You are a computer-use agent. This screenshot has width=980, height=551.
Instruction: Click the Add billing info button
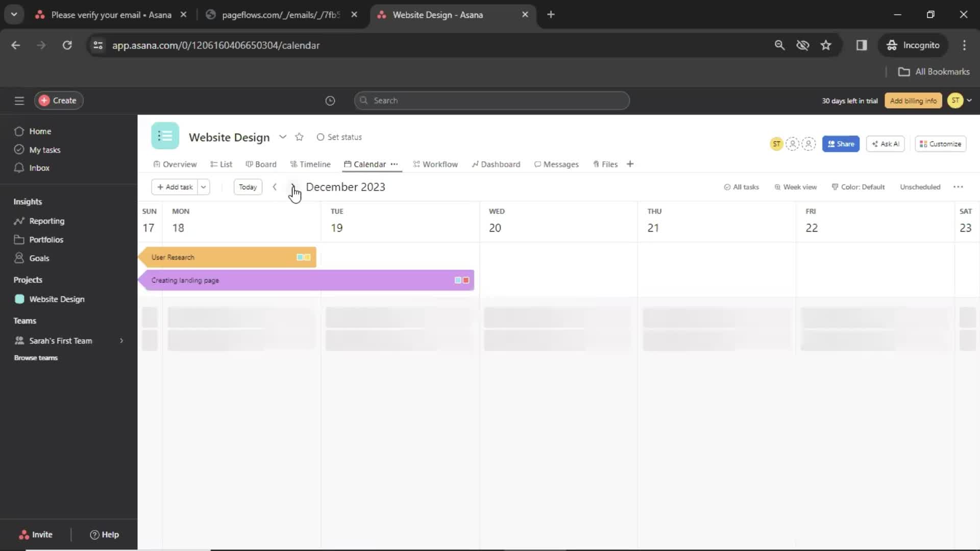point(913,101)
